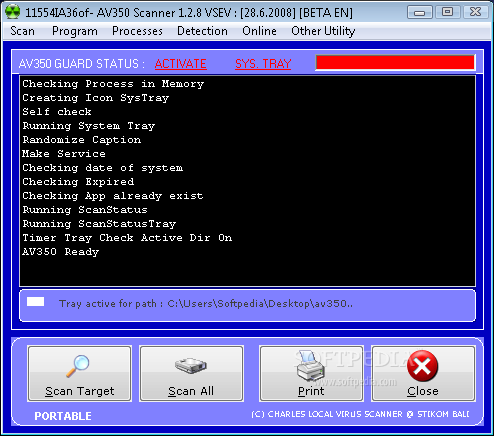Screen dimensions: 494x436
Task: Open the Online menu
Action: 259,31
